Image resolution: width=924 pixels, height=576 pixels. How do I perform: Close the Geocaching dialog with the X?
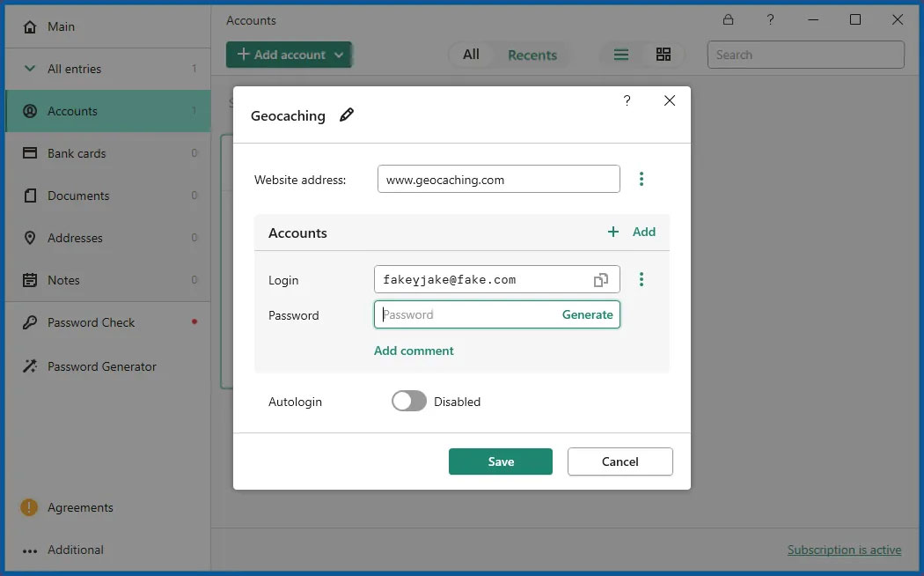coord(670,100)
